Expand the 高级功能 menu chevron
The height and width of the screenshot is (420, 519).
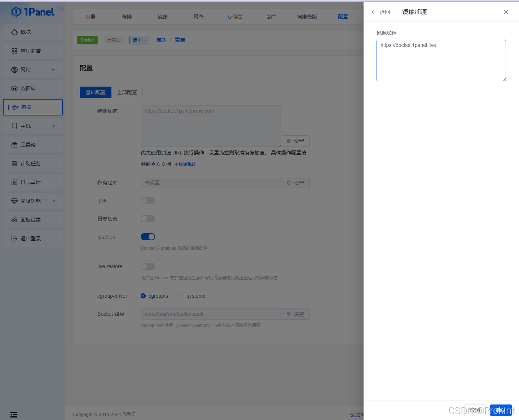pos(53,201)
